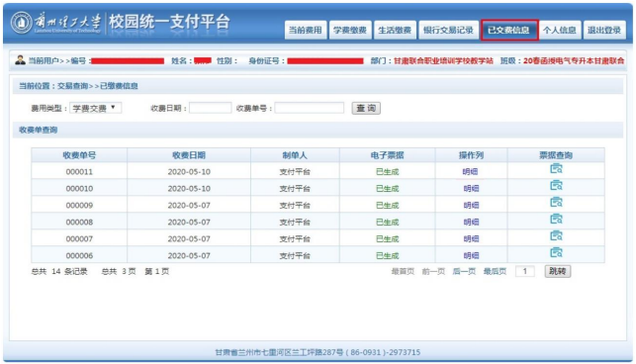Open 明细 link for bill 000007
The height and width of the screenshot is (364, 636).
pyautogui.click(x=471, y=239)
